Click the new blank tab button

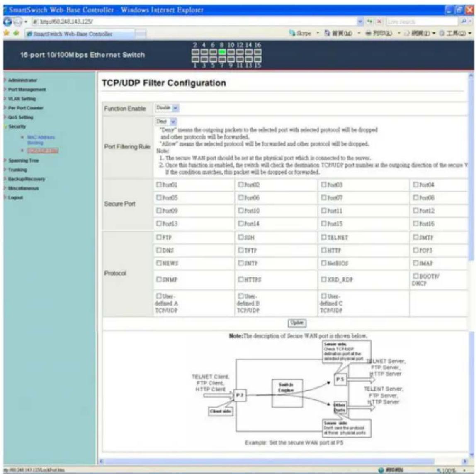(140, 34)
